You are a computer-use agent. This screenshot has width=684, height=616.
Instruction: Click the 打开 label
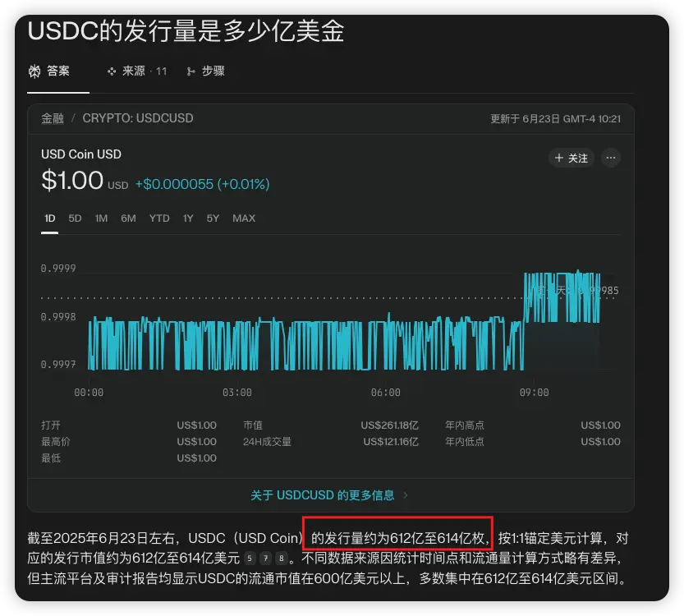pyautogui.click(x=51, y=425)
